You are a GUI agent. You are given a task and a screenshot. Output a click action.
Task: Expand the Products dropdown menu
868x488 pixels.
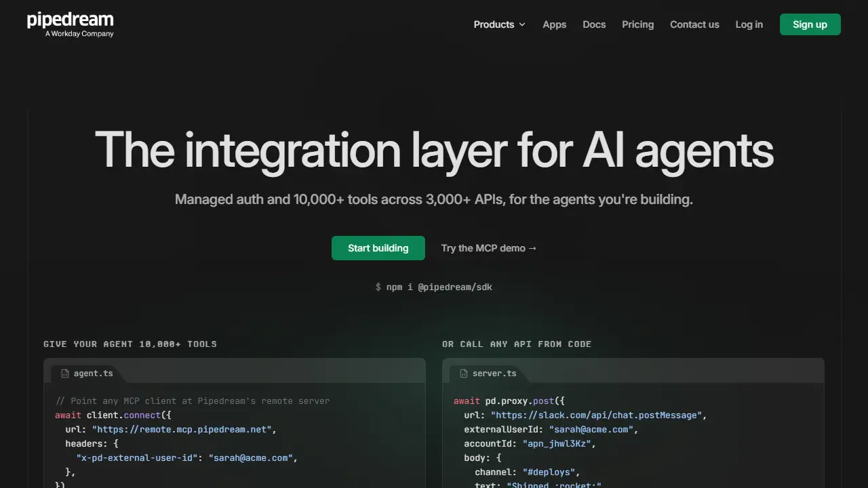pyautogui.click(x=499, y=24)
